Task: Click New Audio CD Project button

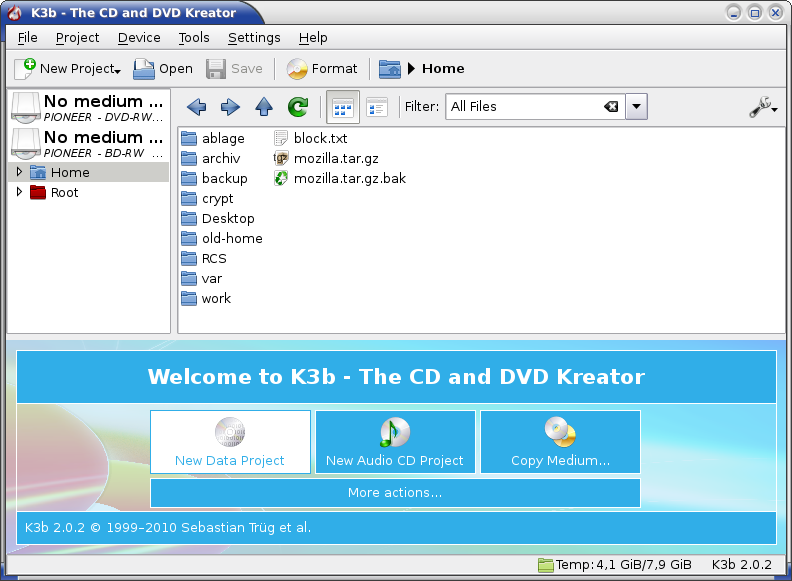Action: pos(395,442)
